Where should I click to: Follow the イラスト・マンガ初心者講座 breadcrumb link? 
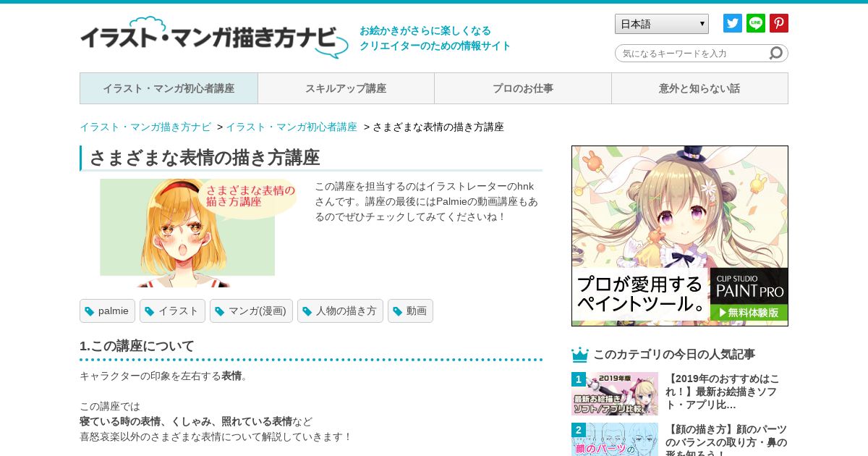(292, 127)
